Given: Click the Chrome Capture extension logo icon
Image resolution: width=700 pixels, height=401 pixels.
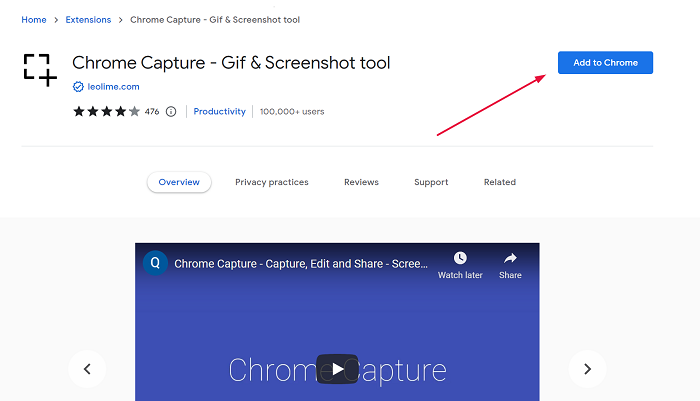Looking at the screenshot, I should pyautogui.click(x=40, y=70).
